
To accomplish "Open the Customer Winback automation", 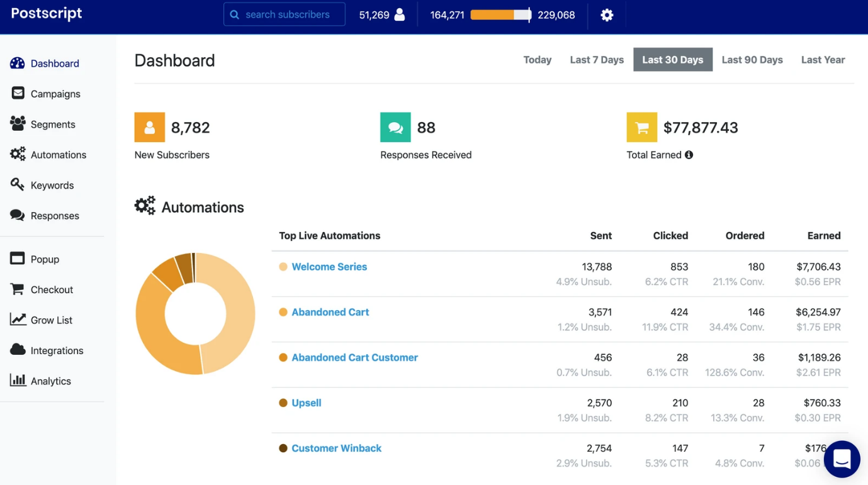I will (x=336, y=449).
